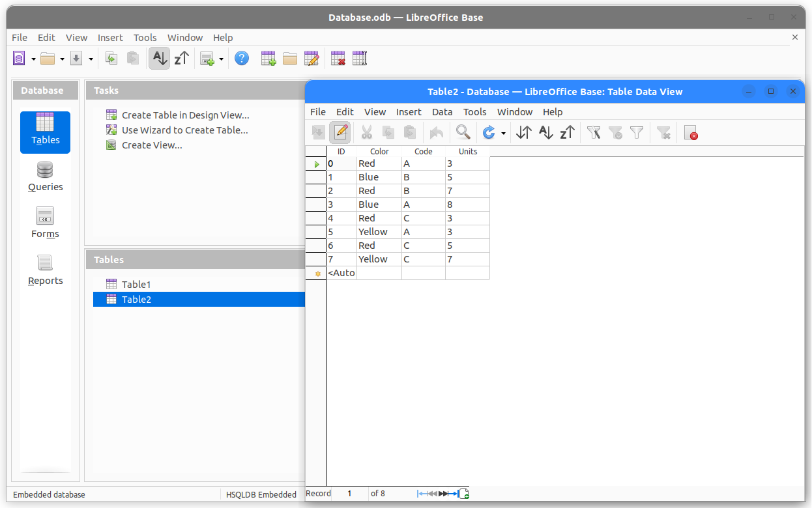Toggle Sort Ascending in main toolbar
Screen dimensions: 812x508
click(x=159, y=59)
